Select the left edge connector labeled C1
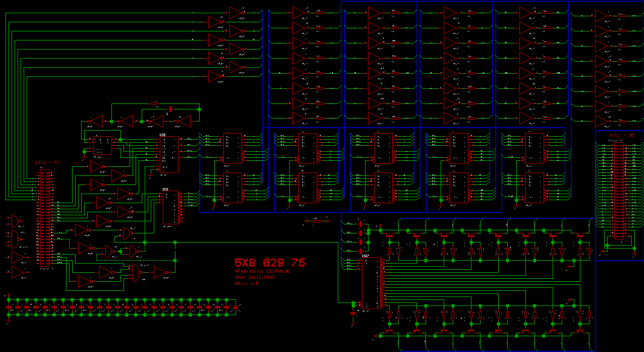Screen dimensions: 644x352 pyautogui.click(x=44, y=218)
